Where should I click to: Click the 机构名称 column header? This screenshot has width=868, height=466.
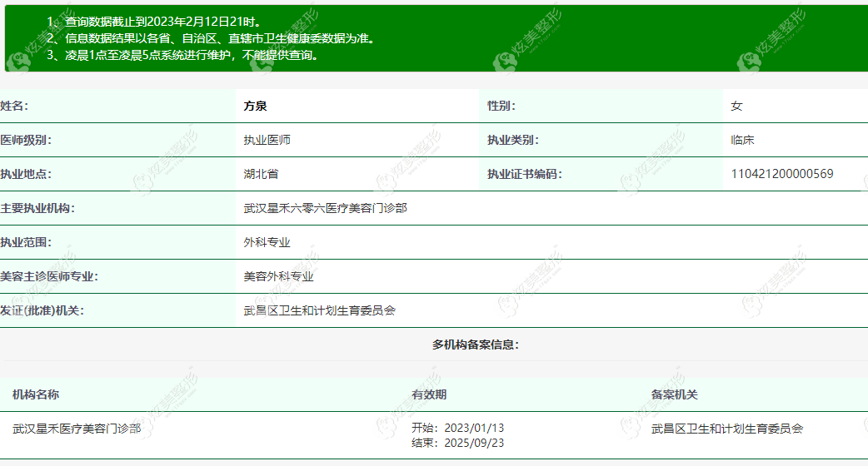coord(36,394)
